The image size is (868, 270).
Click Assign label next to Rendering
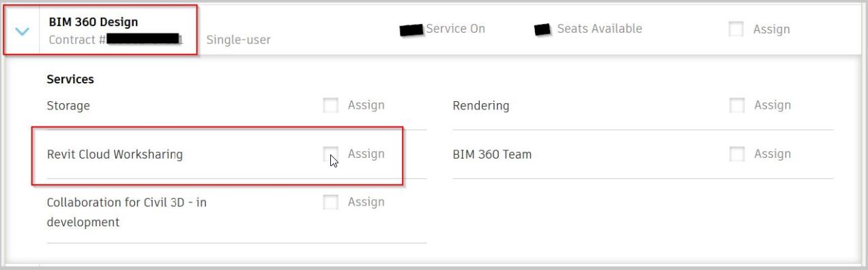(x=772, y=105)
